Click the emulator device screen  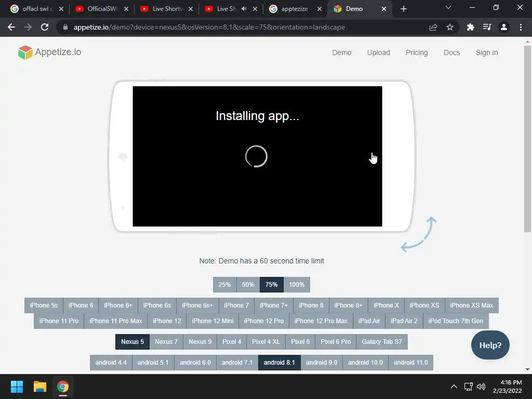pos(257,156)
